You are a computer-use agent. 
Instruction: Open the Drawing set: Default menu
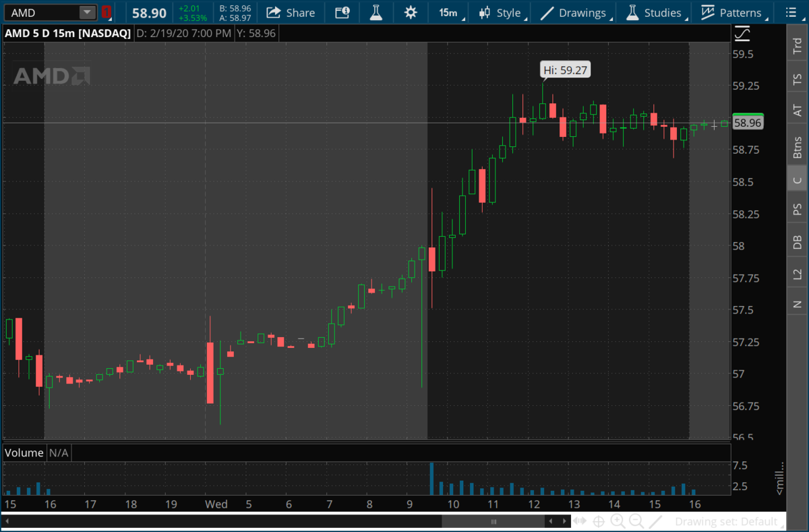coord(730,521)
